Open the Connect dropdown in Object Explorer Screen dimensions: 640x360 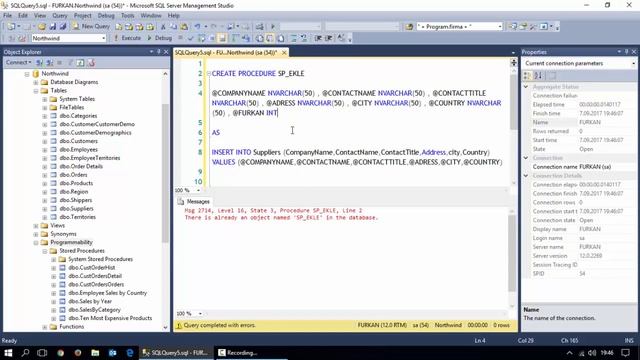(x=18, y=62)
